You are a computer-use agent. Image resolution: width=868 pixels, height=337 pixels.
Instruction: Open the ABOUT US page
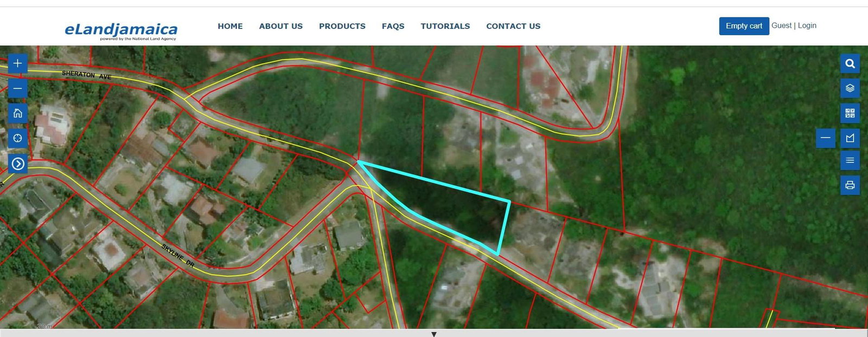coord(280,26)
